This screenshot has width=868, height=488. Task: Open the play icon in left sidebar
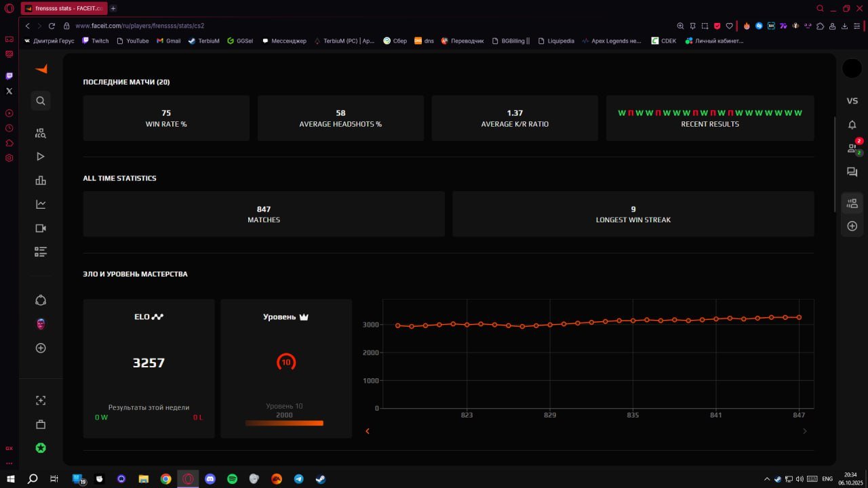(41, 157)
